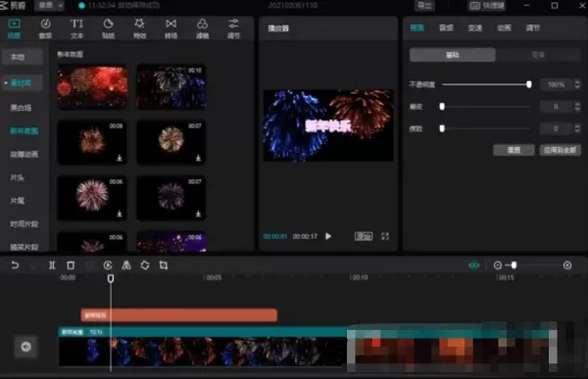Toggle the original ratio (原始) button in player
This screenshot has height=379, width=588.
(364, 236)
